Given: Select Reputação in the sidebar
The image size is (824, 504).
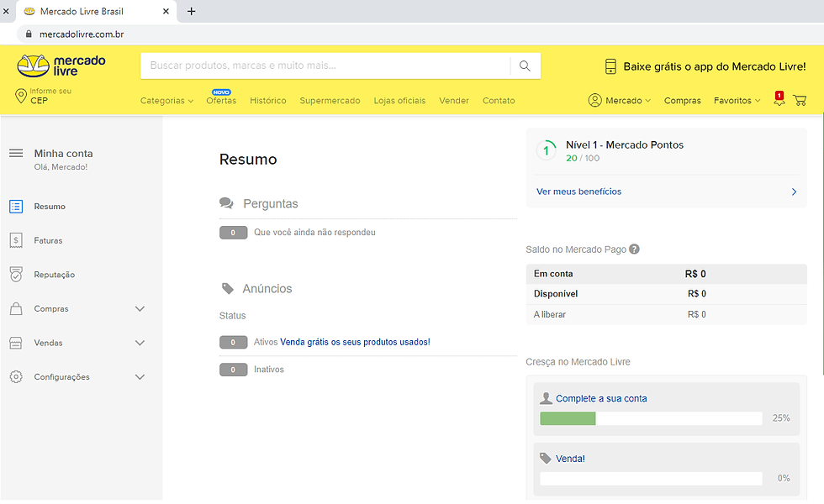Looking at the screenshot, I should tap(55, 275).
